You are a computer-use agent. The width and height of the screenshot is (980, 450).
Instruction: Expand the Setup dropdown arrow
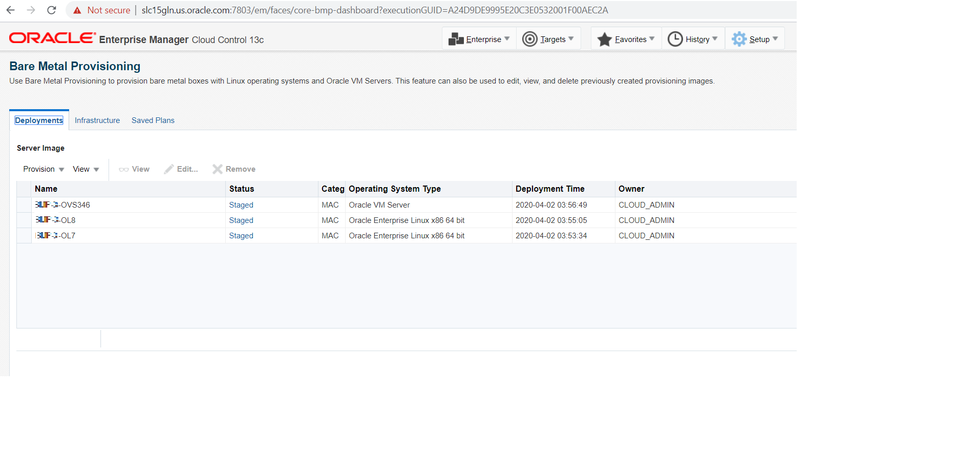[775, 38]
